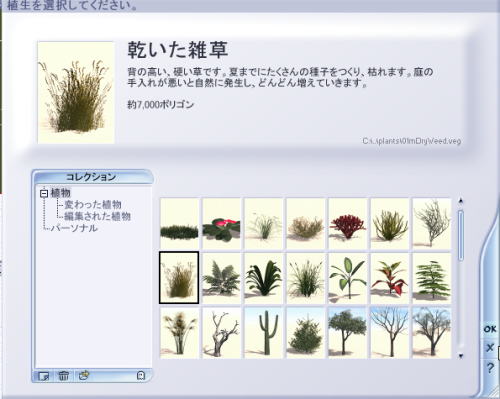
Task: Click the large dry weed preview image
Action: pos(76,93)
